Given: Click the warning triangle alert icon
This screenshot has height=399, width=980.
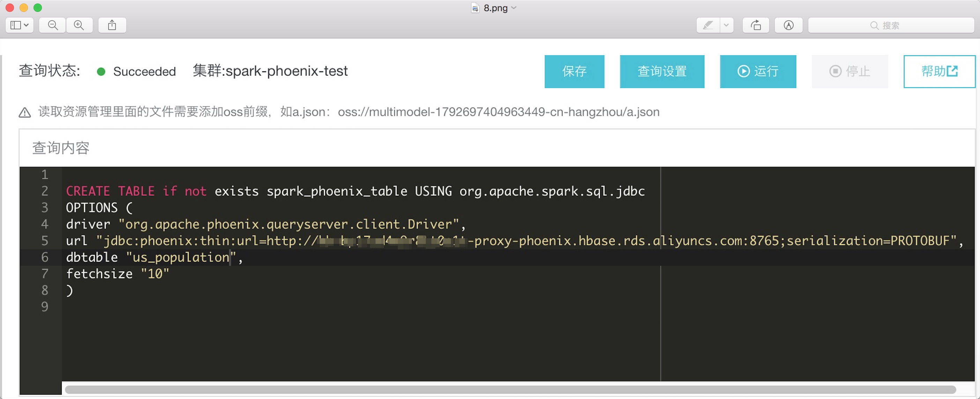Looking at the screenshot, I should 25,113.
